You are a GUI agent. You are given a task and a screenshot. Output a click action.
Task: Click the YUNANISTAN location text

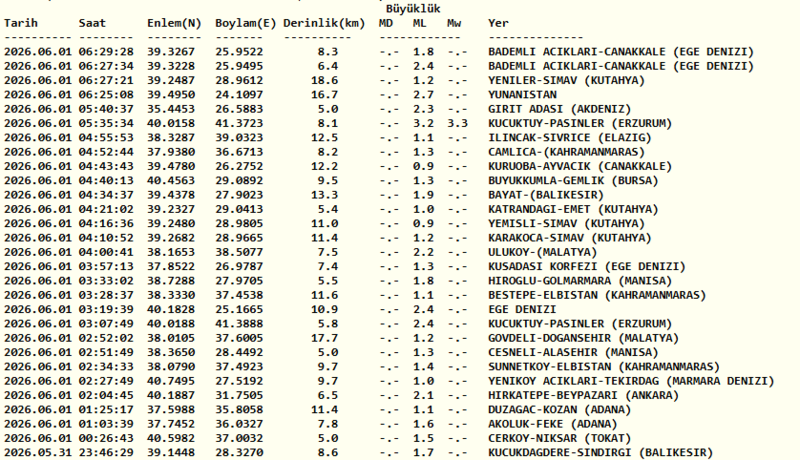522,94
